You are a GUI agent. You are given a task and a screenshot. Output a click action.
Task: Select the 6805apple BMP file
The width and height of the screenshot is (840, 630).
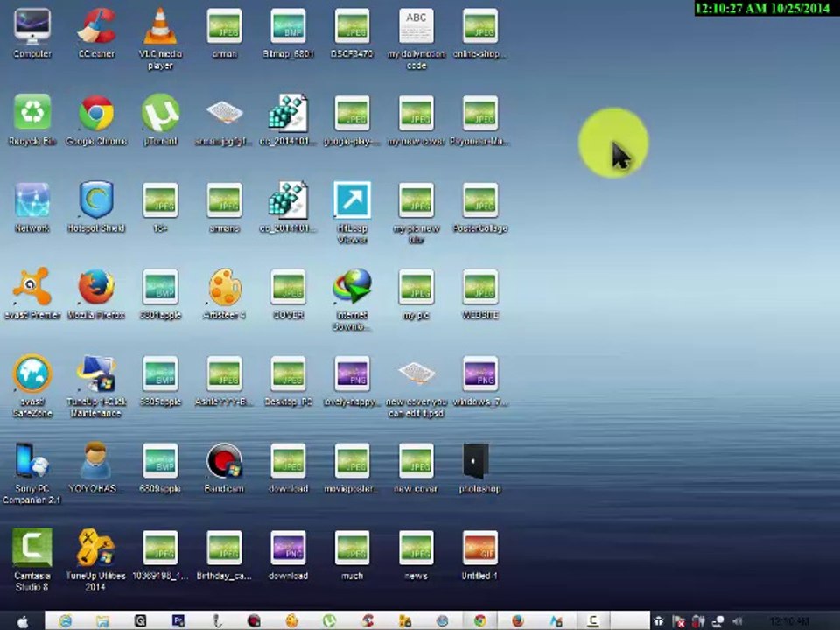click(x=160, y=381)
